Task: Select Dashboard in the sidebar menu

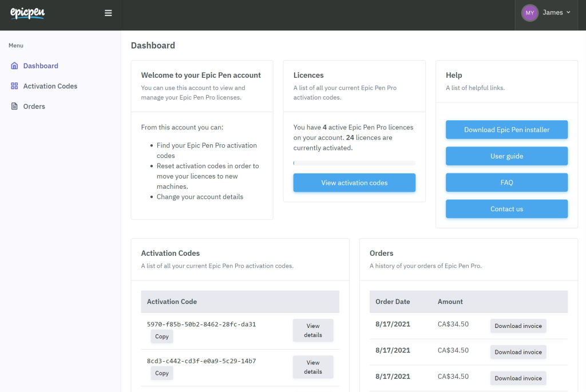Action: click(x=41, y=66)
